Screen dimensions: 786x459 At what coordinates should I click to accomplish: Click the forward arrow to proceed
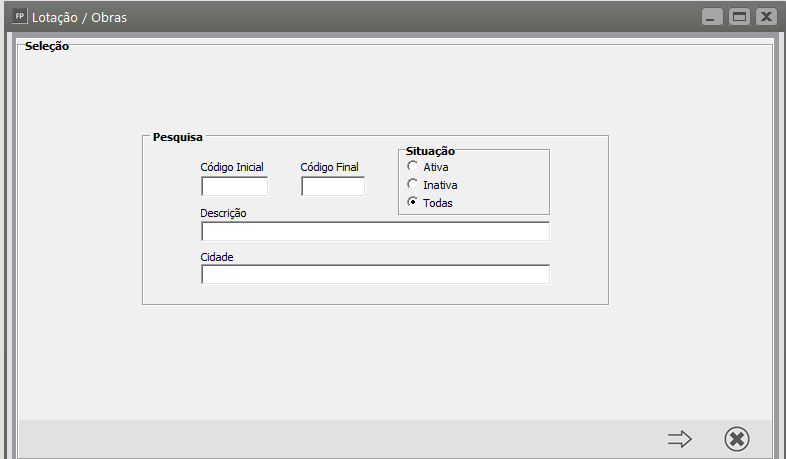tap(679, 439)
